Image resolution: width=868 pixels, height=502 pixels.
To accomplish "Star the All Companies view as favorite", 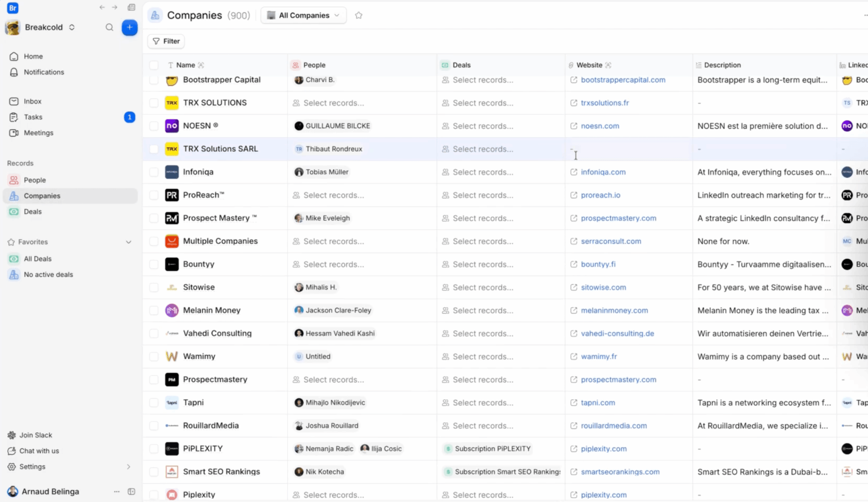I will coord(359,15).
